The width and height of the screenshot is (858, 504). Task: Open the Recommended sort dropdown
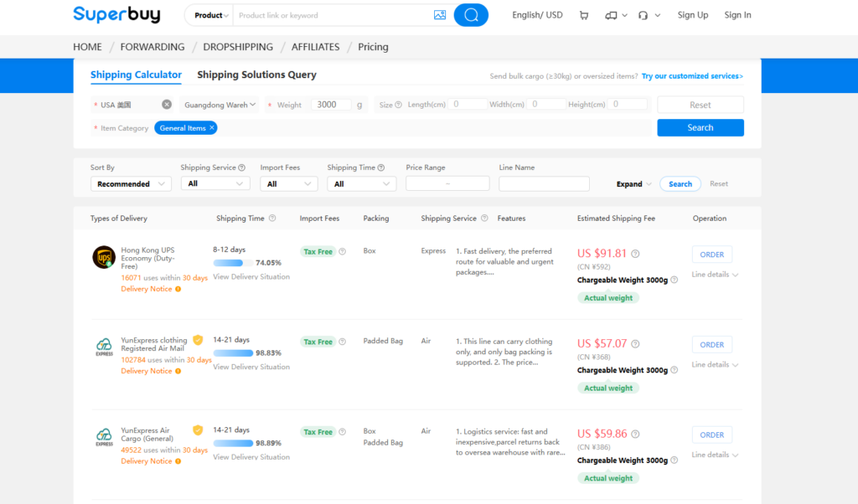(131, 183)
